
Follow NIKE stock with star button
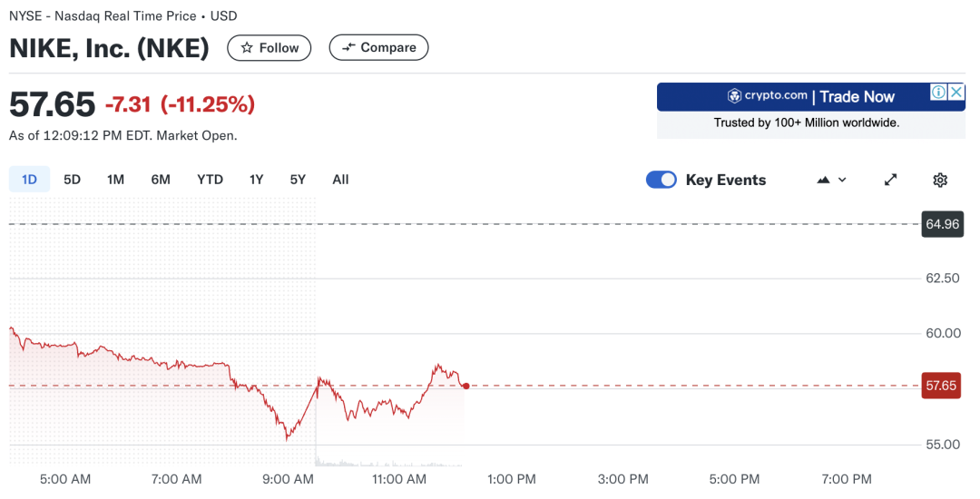(269, 48)
